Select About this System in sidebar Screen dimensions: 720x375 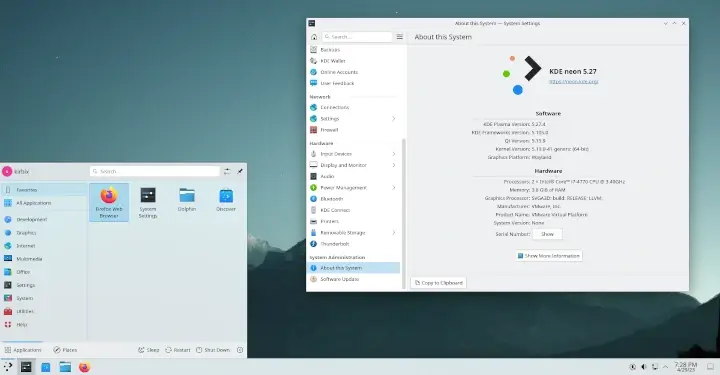click(x=354, y=268)
